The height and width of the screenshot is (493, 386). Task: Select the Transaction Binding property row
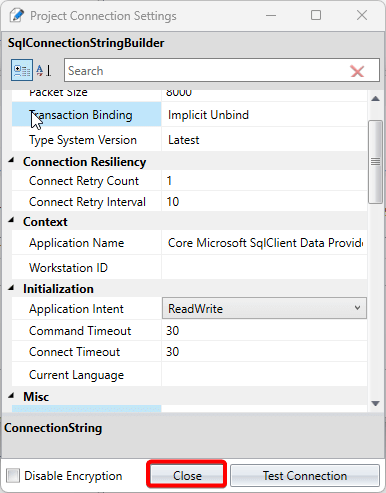[x=86, y=114]
